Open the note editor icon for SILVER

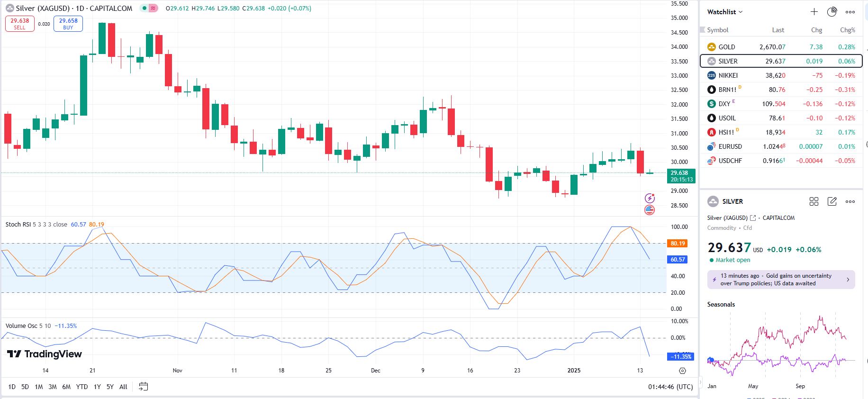pos(832,201)
